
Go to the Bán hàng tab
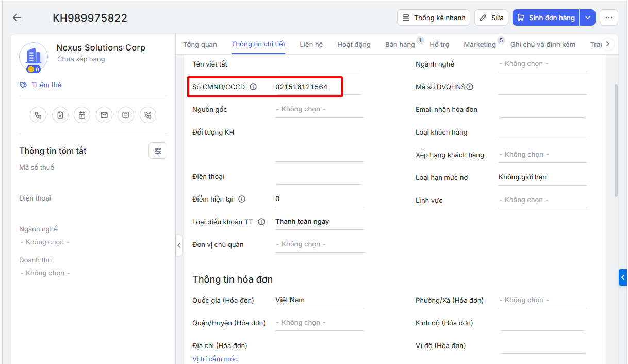[400, 44]
